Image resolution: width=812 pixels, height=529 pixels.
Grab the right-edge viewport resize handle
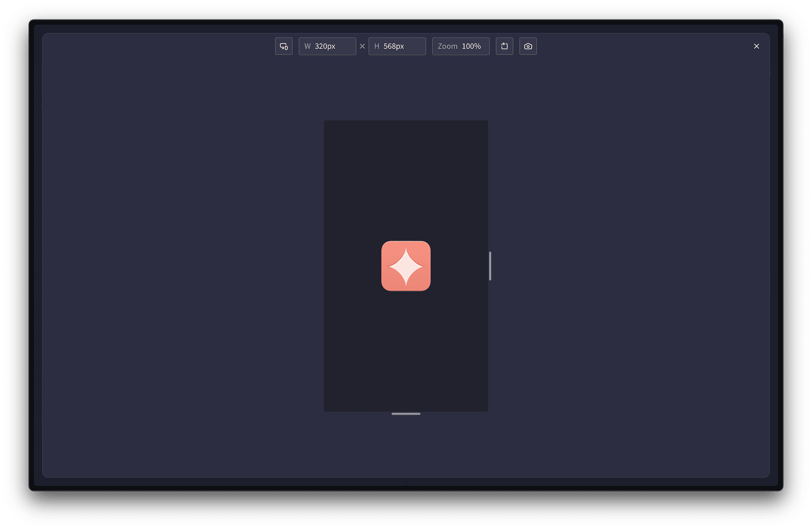(x=490, y=266)
